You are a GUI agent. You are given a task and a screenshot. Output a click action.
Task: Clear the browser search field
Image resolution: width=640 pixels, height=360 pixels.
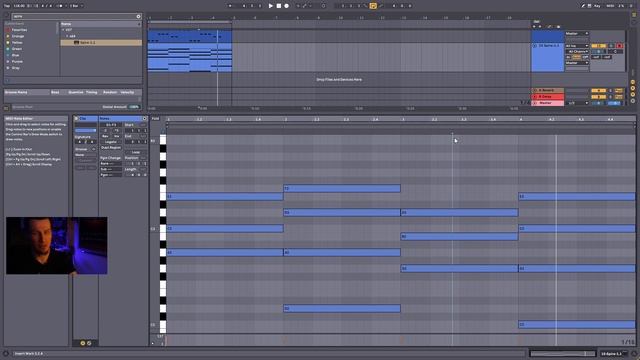pyautogui.click(x=138, y=16)
